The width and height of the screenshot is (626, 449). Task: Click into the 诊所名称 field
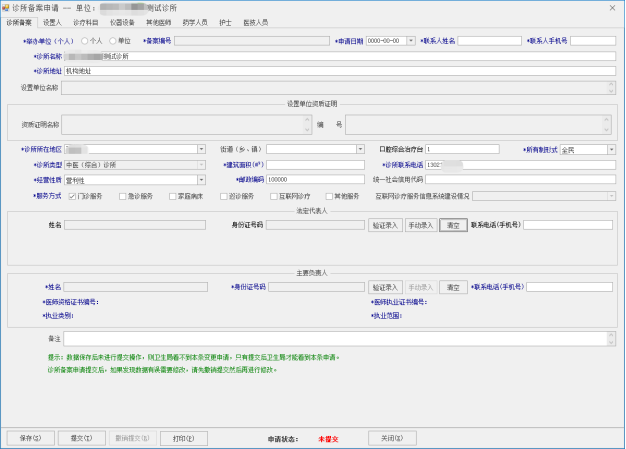pos(340,56)
